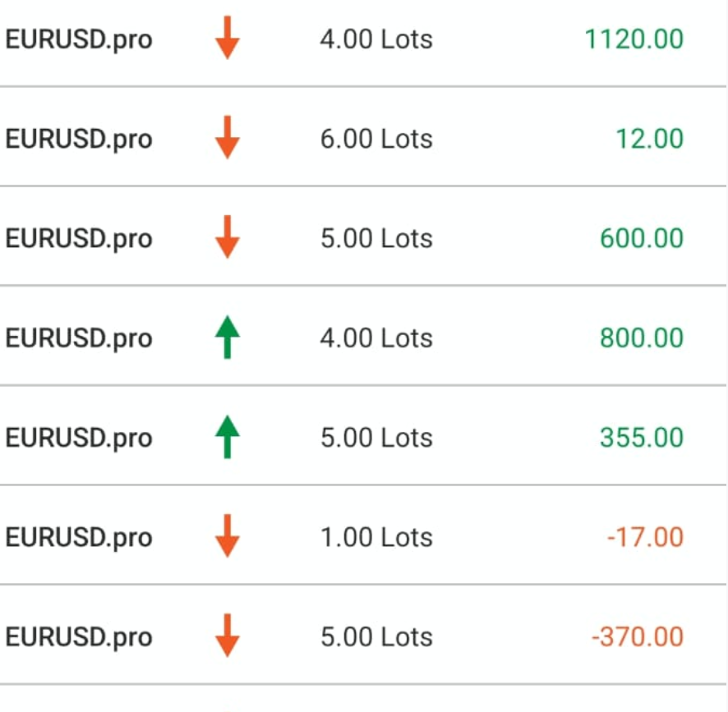Open EURUSD.pro position with 355.00 profit
The image size is (728, 712).
pyautogui.click(x=79, y=438)
